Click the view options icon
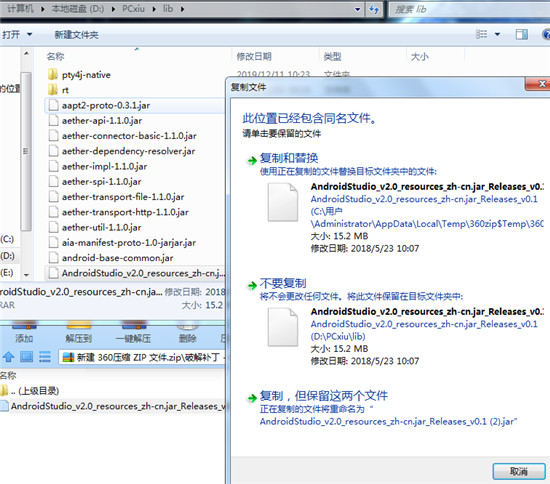This screenshot has height=484, width=550. 481,34
